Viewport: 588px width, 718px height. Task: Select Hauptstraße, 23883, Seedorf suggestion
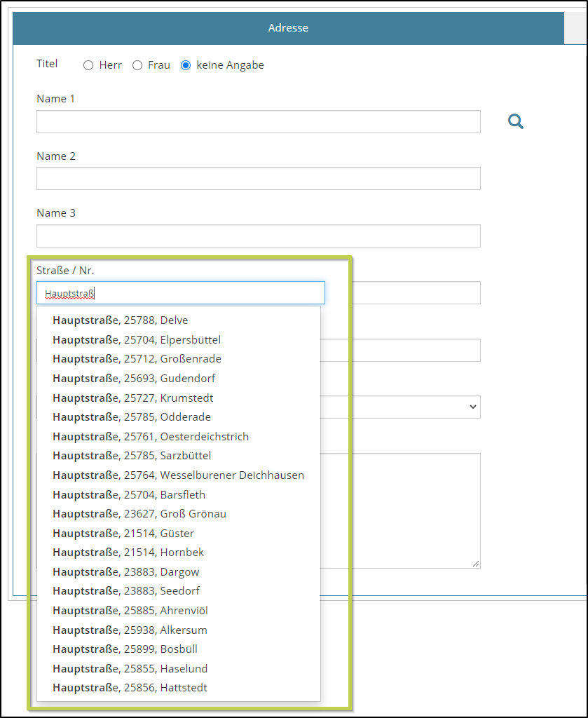coord(125,591)
